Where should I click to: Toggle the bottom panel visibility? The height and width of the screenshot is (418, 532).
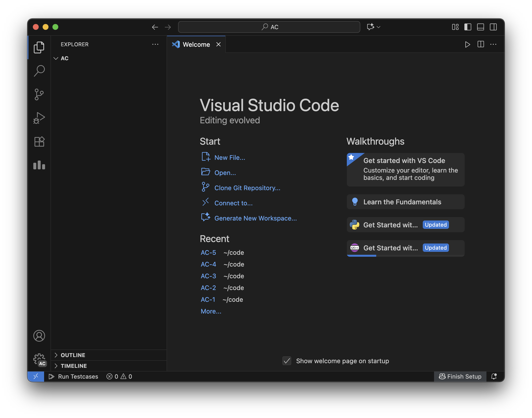[x=480, y=27]
